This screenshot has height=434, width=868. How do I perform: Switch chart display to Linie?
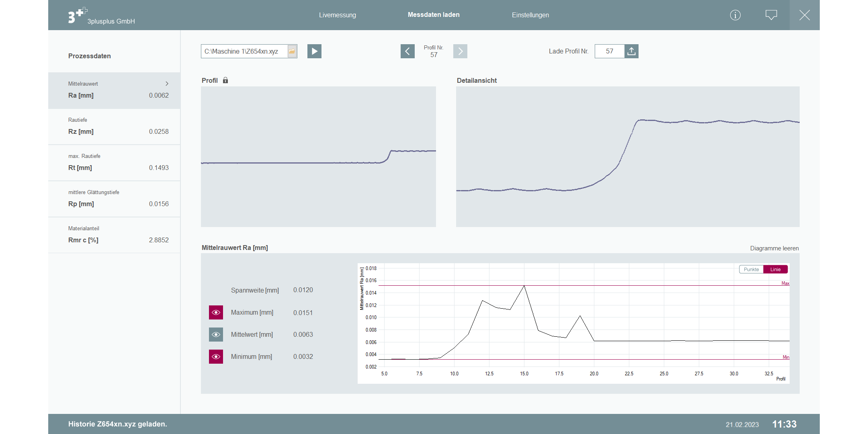tap(776, 270)
